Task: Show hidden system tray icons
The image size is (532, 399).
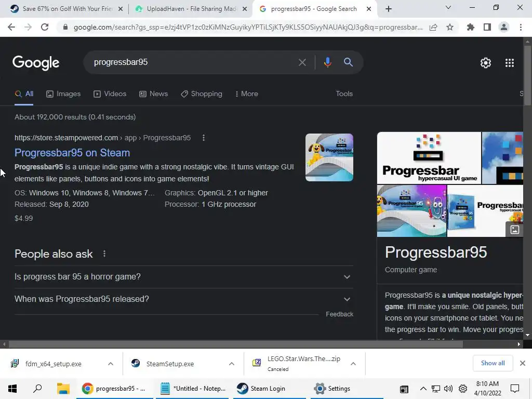Action: (x=423, y=389)
